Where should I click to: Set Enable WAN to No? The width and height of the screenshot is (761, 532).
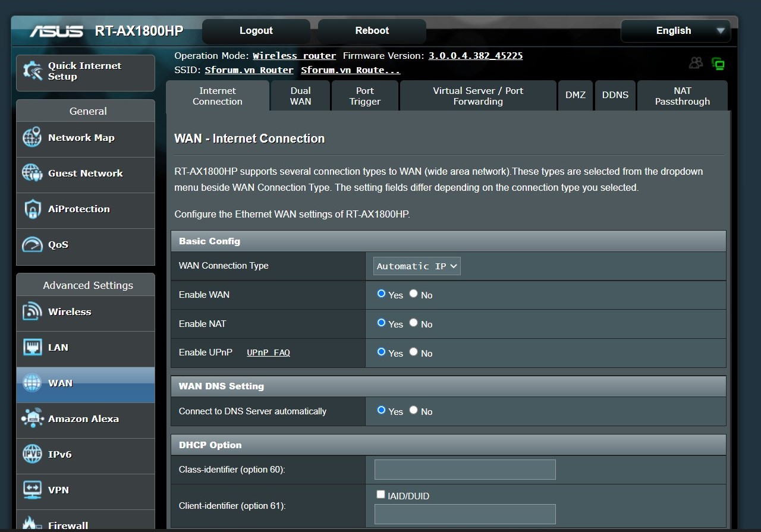click(414, 294)
